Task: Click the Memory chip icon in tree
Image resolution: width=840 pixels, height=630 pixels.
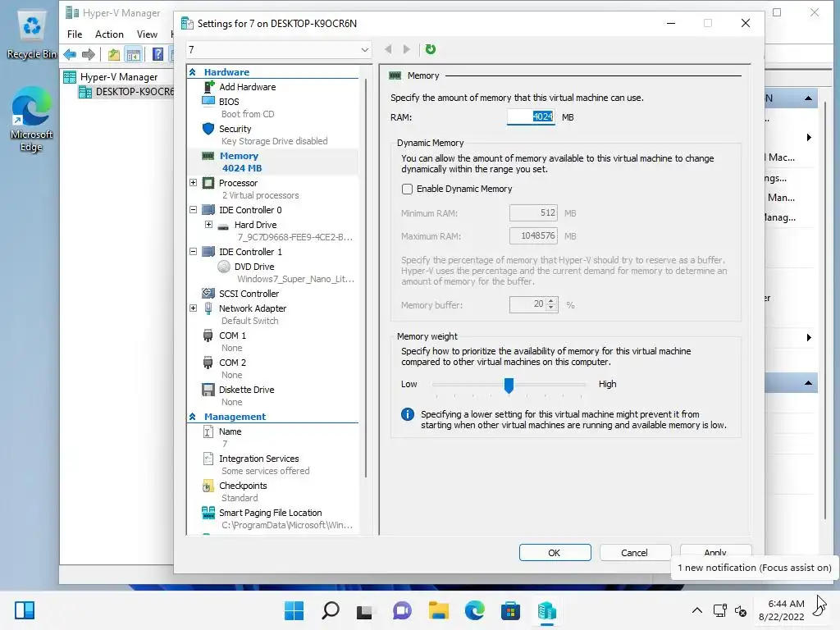Action: pyautogui.click(x=208, y=156)
